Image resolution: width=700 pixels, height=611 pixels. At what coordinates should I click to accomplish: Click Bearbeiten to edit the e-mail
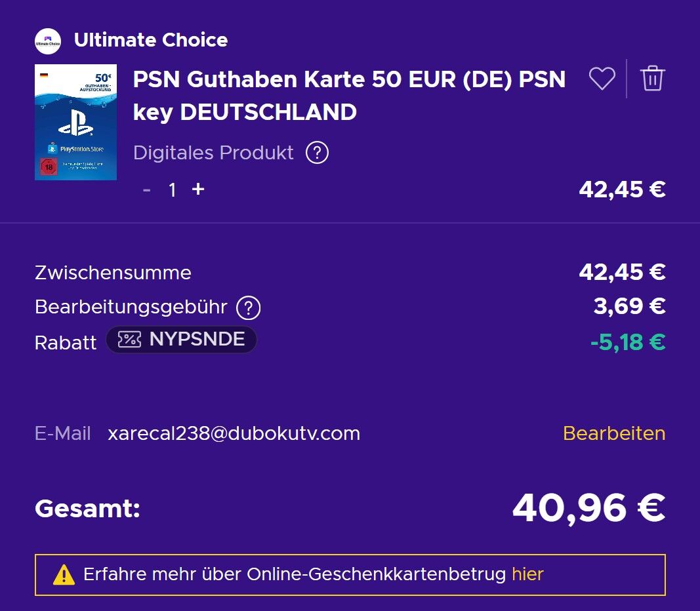[613, 433]
